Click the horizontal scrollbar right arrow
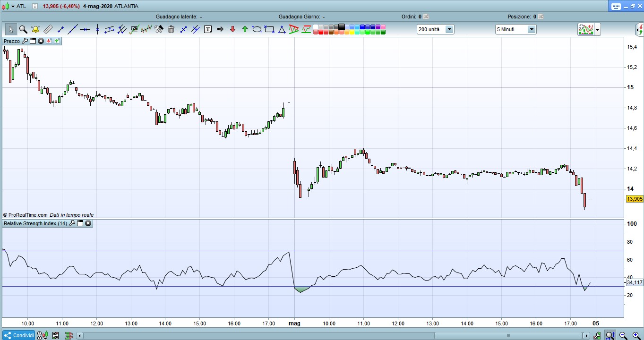Screen dimensions: 644x340 click(x=586, y=336)
